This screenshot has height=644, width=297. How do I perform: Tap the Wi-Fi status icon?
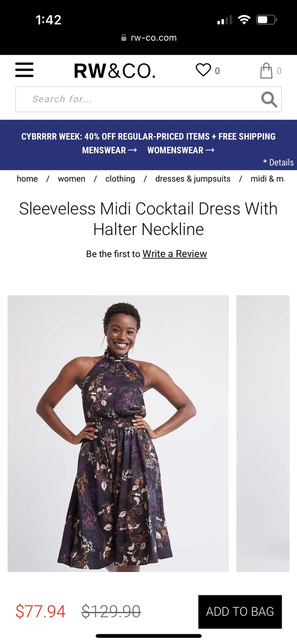click(x=244, y=20)
